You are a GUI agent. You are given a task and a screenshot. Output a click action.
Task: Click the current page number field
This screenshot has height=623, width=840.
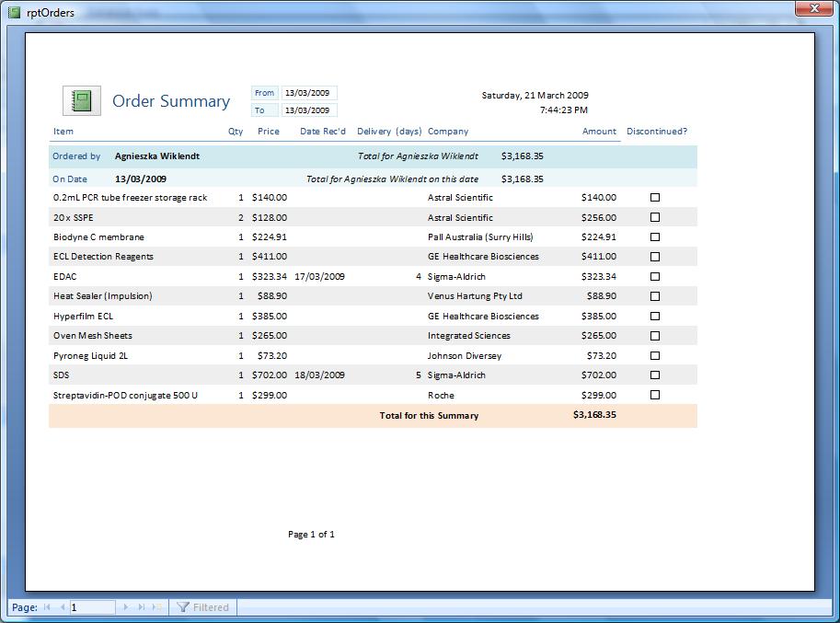92,607
